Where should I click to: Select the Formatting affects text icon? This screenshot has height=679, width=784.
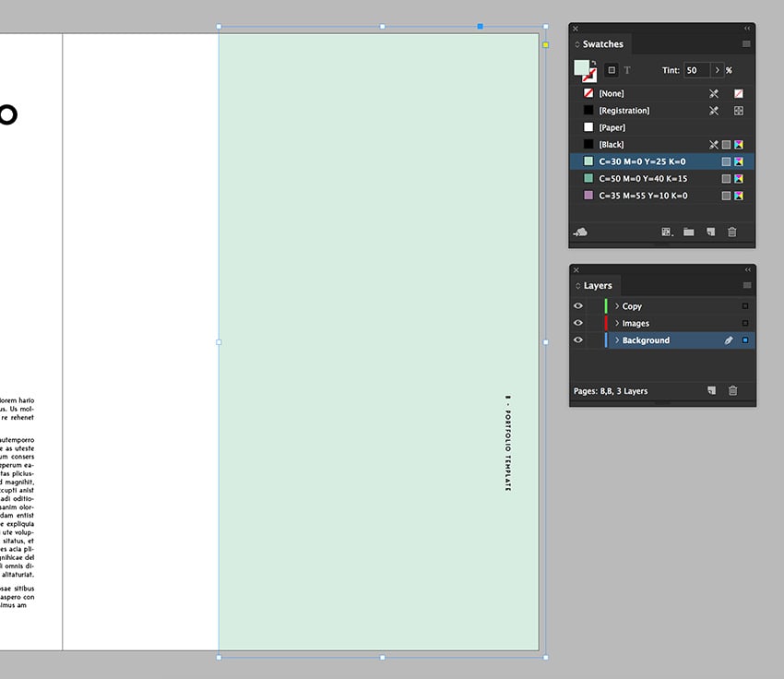(x=627, y=69)
